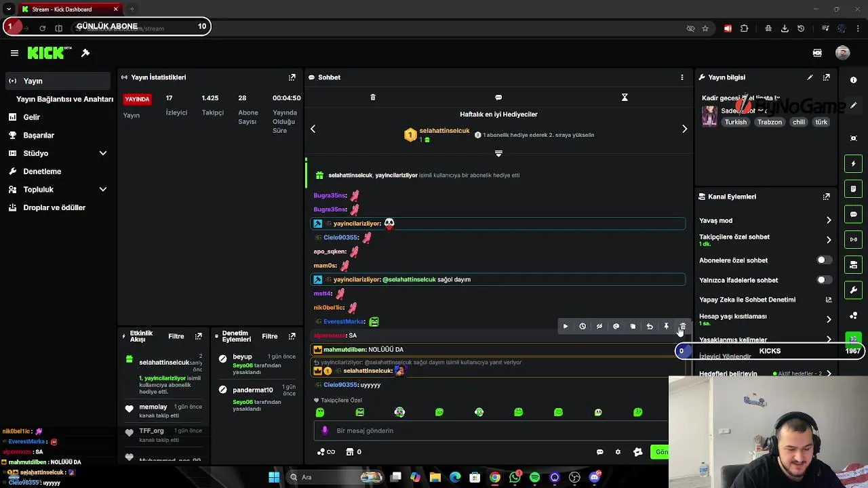The height and width of the screenshot is (488, 868).
Task: Open the Takipçilere özel sohbet settings
Action: [x=765, y=240]
